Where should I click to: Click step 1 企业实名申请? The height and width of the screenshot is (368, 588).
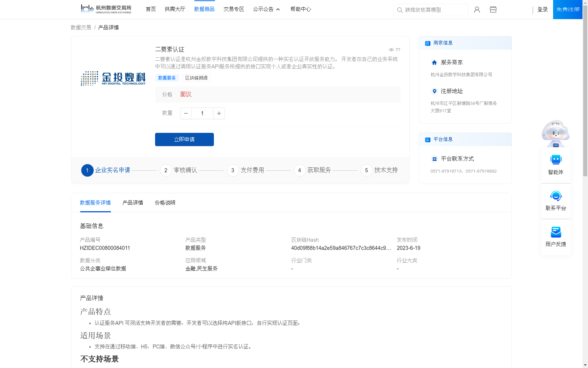click(106, 170)
